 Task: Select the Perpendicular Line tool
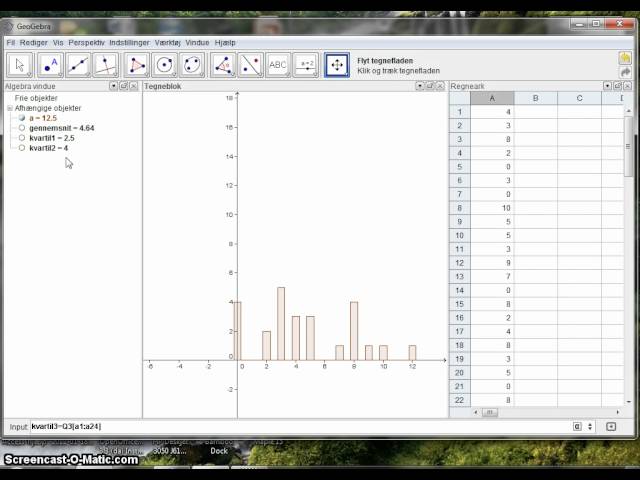[106, 65]
